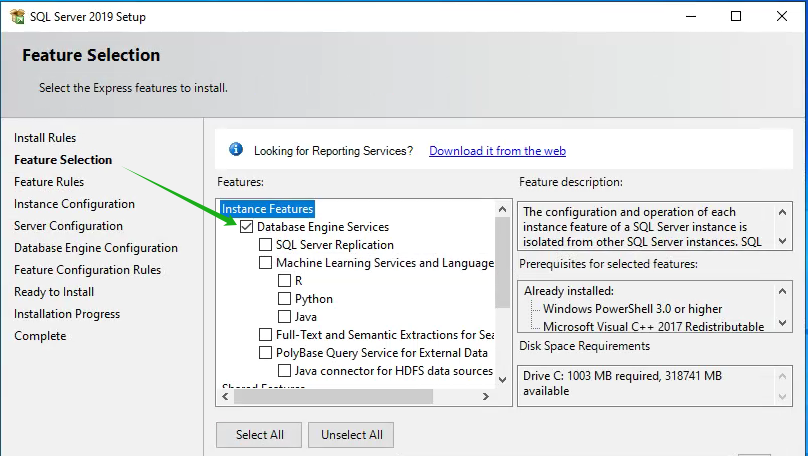Tick the R language checkbox

[284, 281]
